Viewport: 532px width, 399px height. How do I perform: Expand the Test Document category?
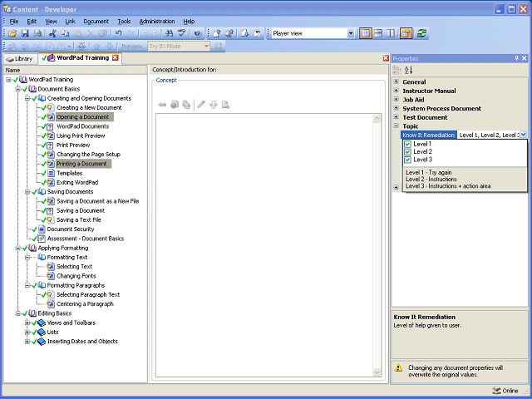pyautogui.click(x=396, y=116)
